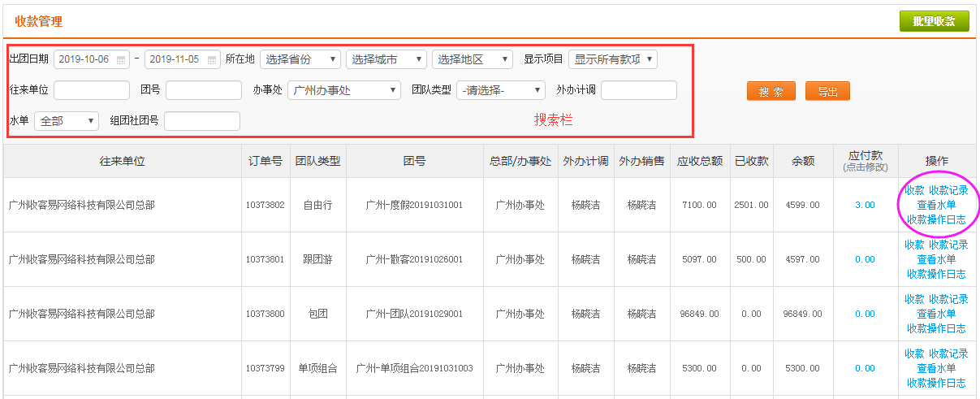Viewport: 980px width, 399px height.
Task: Expand the 选择城市 city dropdown
Action: coord(386,59)
